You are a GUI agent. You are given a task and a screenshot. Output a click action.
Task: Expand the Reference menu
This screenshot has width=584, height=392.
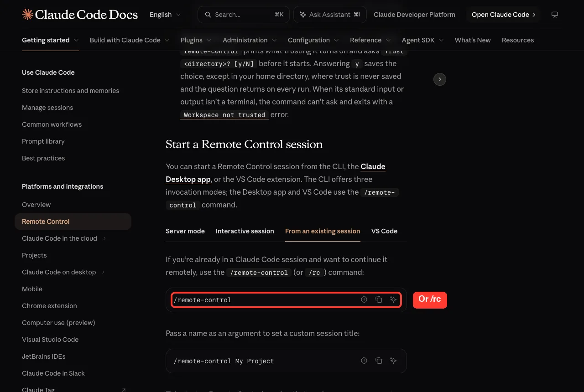click(x=370, y=40)
